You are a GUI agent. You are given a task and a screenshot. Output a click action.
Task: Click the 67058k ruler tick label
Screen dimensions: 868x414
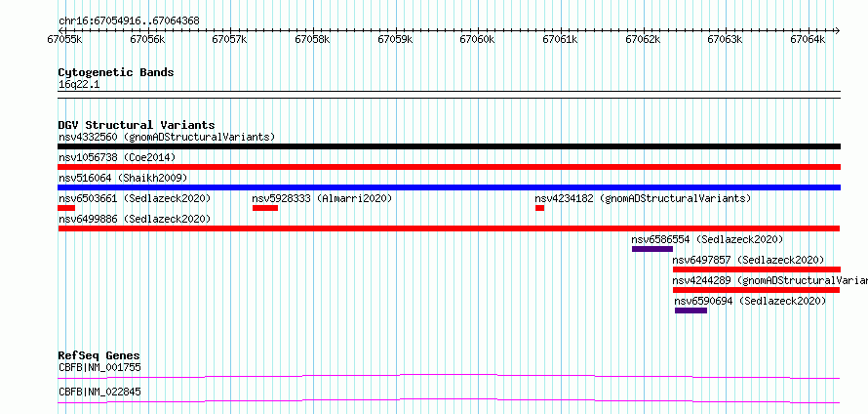[313, 40]
